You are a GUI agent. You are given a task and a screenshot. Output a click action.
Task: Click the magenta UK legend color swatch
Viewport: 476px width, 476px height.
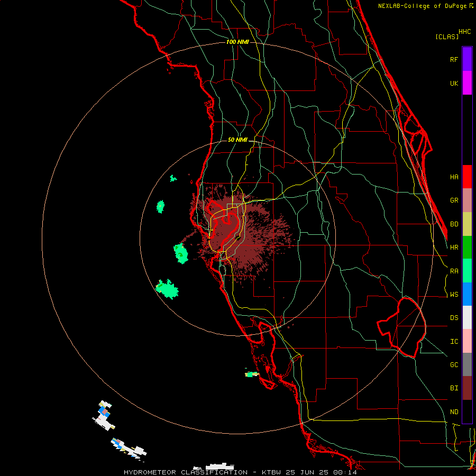point(467,83)
